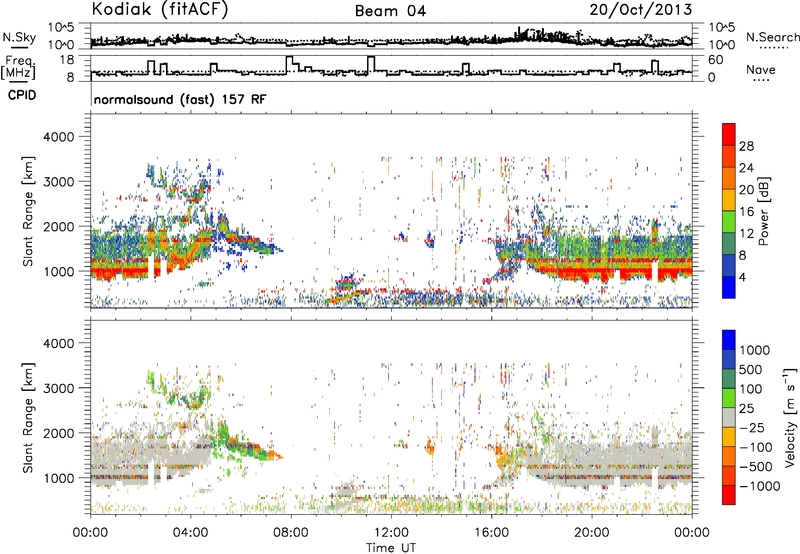Click the 20 label on power color bar
The height and width of the screenshot is (554, 800).
[746, 190]
